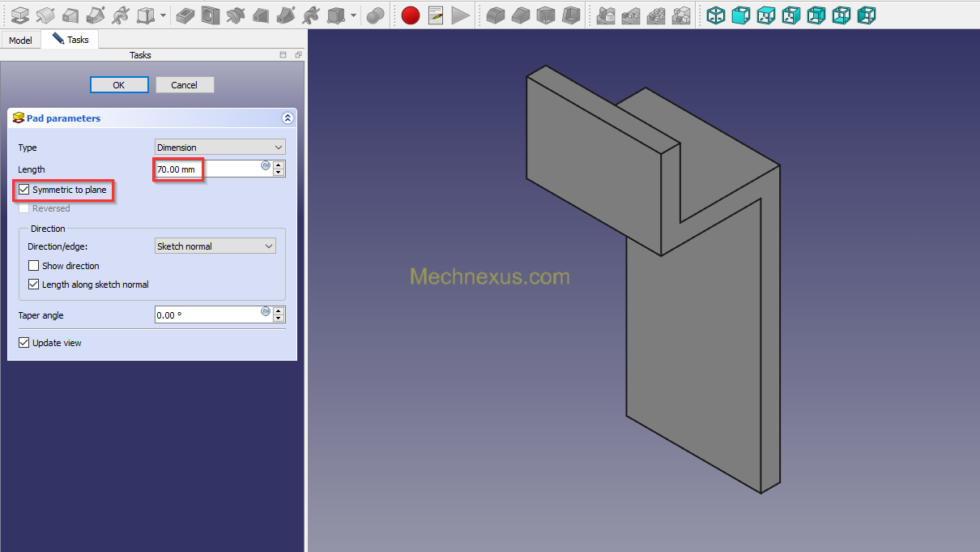Open Length expression editor icon
Screen dimensions: 980x552
point(266,165)
